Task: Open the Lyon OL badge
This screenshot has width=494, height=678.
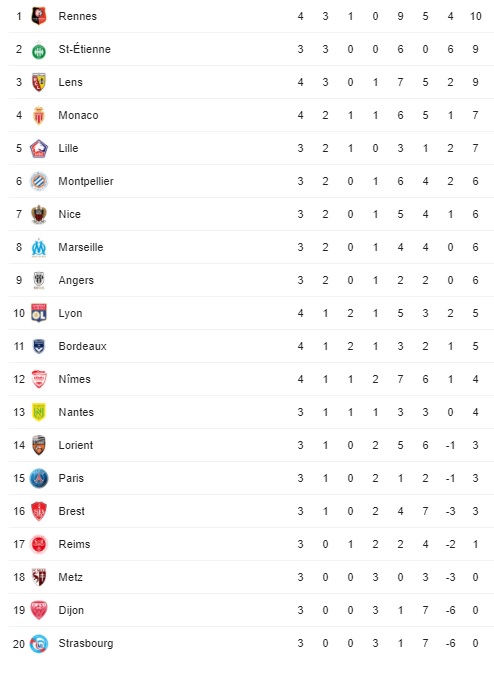Action: 39,313
